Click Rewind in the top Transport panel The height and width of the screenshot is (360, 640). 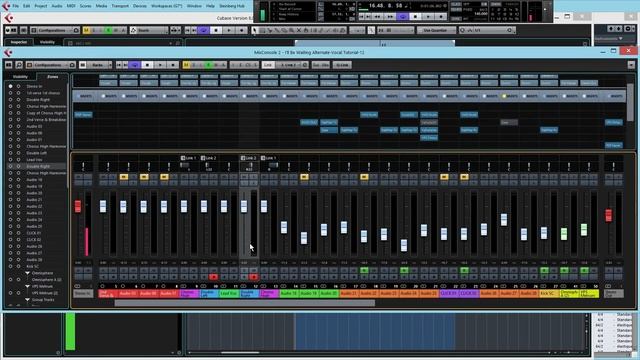378,17
